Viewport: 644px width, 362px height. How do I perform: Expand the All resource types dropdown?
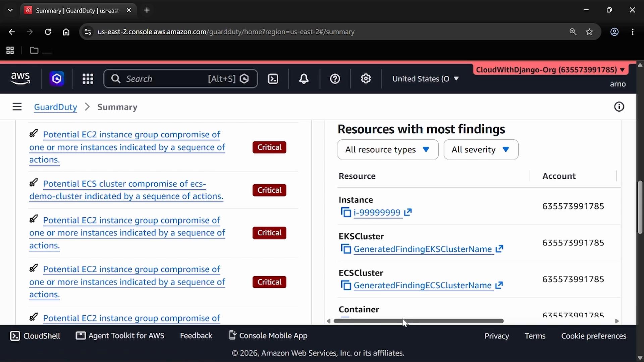coord(388,149)
